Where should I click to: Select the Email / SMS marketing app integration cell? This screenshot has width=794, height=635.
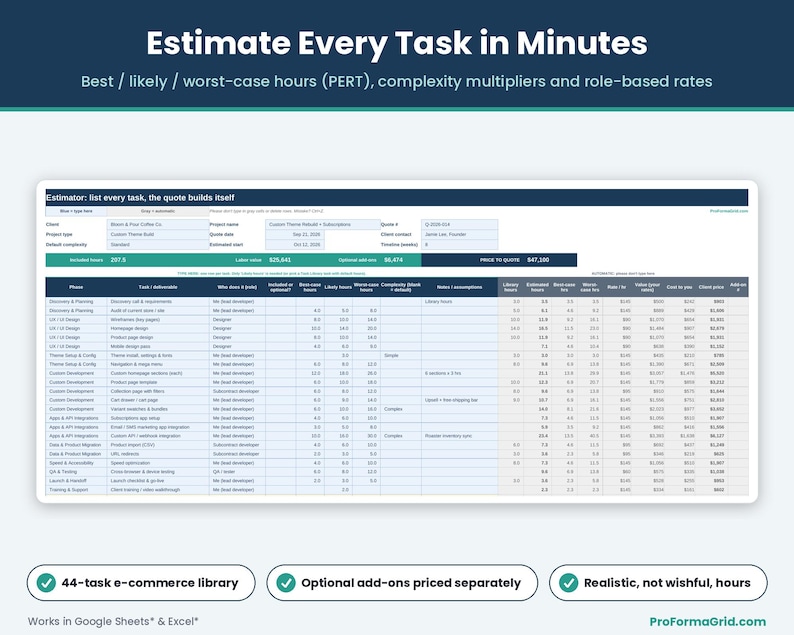(158, 427)
